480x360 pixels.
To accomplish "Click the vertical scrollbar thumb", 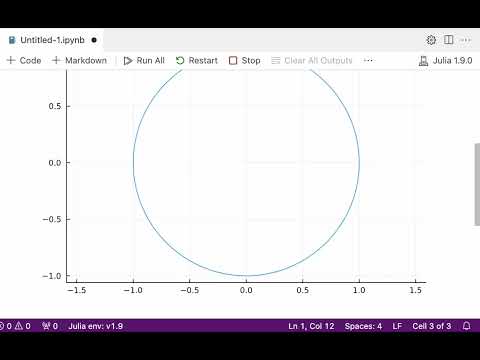I will (477, 184).
